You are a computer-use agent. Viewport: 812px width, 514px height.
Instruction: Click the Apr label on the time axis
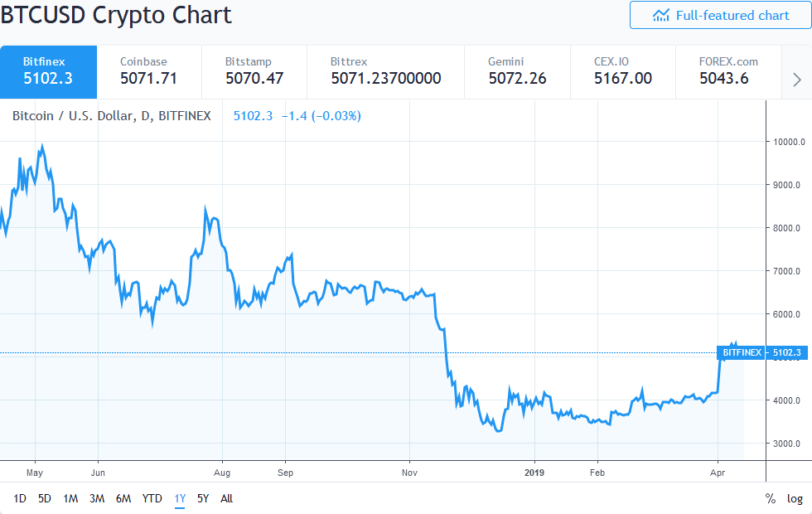(718, 473)
